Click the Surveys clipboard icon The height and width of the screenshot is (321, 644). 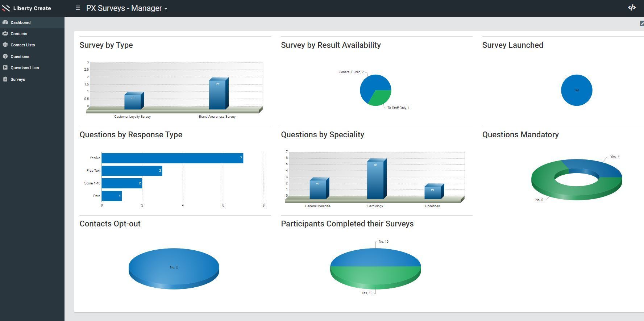click(x=5, y=79)
